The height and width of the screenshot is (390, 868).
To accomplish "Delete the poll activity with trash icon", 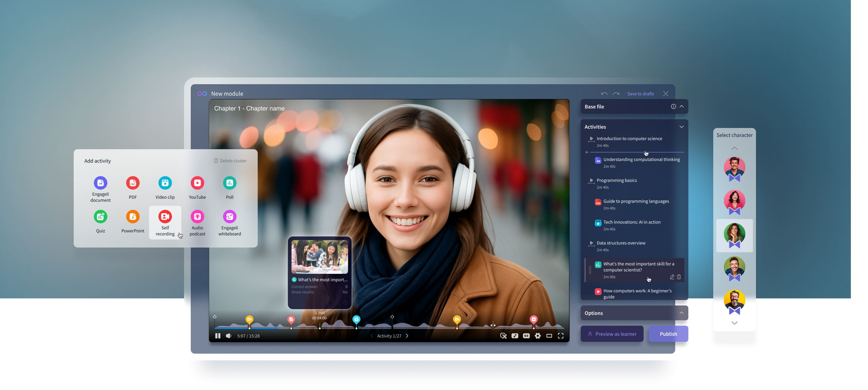I will [679, 277].
